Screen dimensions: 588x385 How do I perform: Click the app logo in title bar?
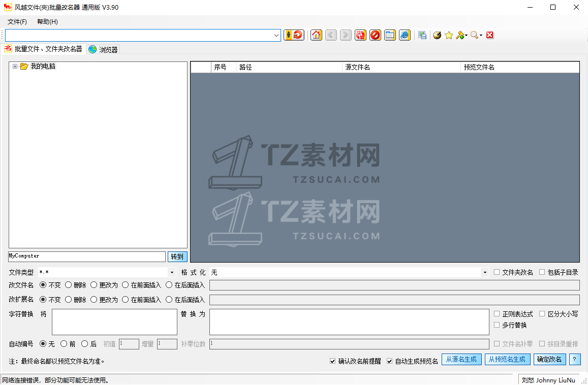coord(8,7)
